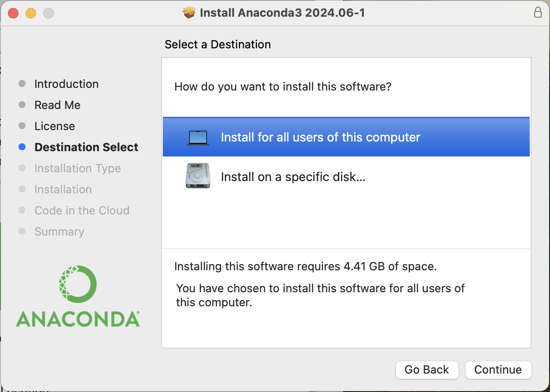
Task: Choose "Install on a specific disk..." option
Action: [x=293, y=177]
